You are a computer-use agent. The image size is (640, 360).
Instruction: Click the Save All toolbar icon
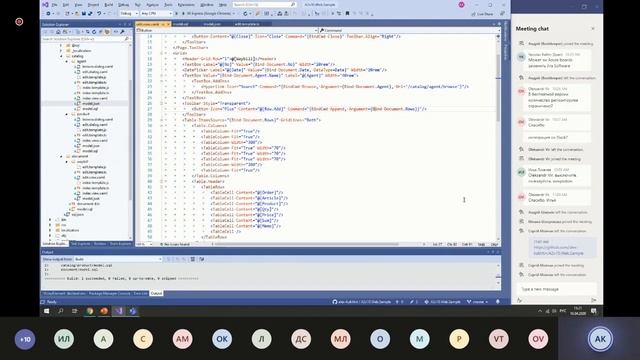pyautogui.click(x=90, y=13)
